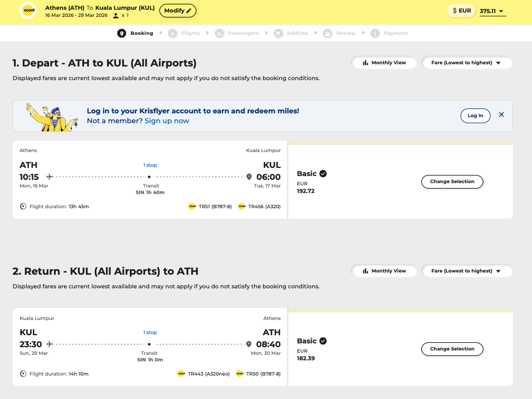Click the Flights step airplane icon
The image size is (532, 399).
(172, 33)
